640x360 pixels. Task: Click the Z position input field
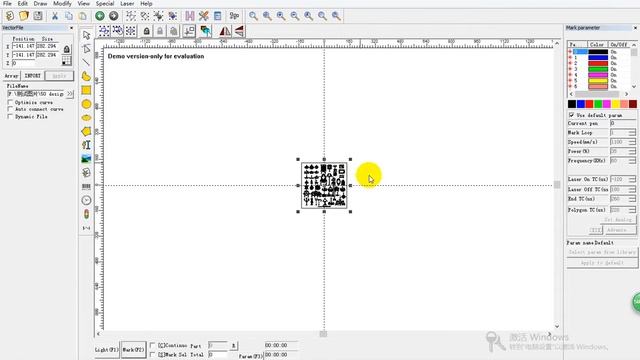point(23,63)
